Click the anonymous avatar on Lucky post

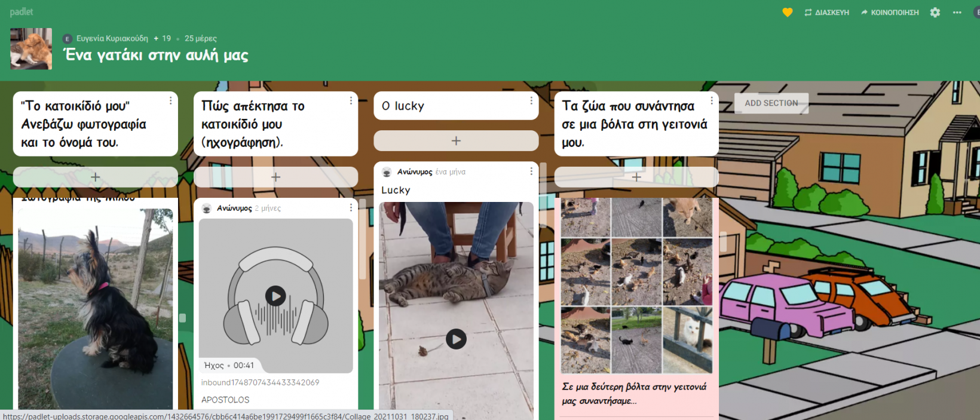[387, 172]
